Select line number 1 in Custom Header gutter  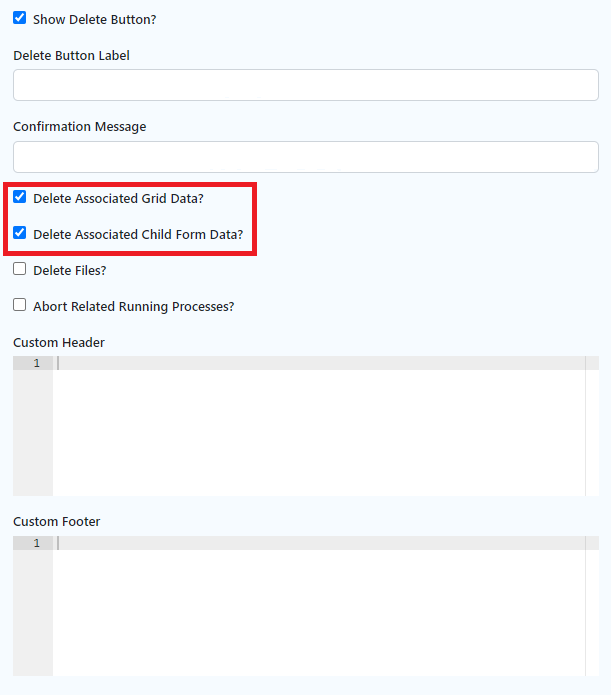click(x=37, y=363)
